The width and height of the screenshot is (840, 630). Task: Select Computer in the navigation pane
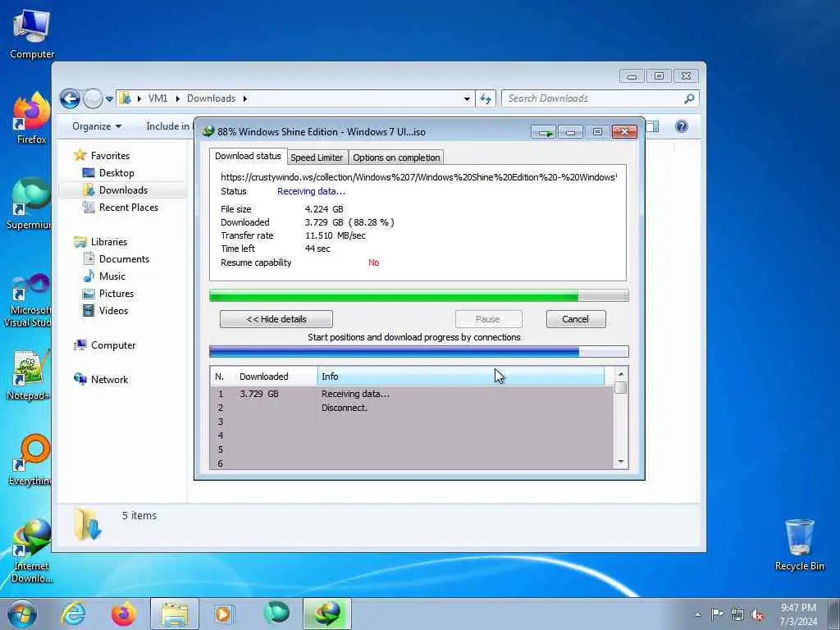click(113, 345)
